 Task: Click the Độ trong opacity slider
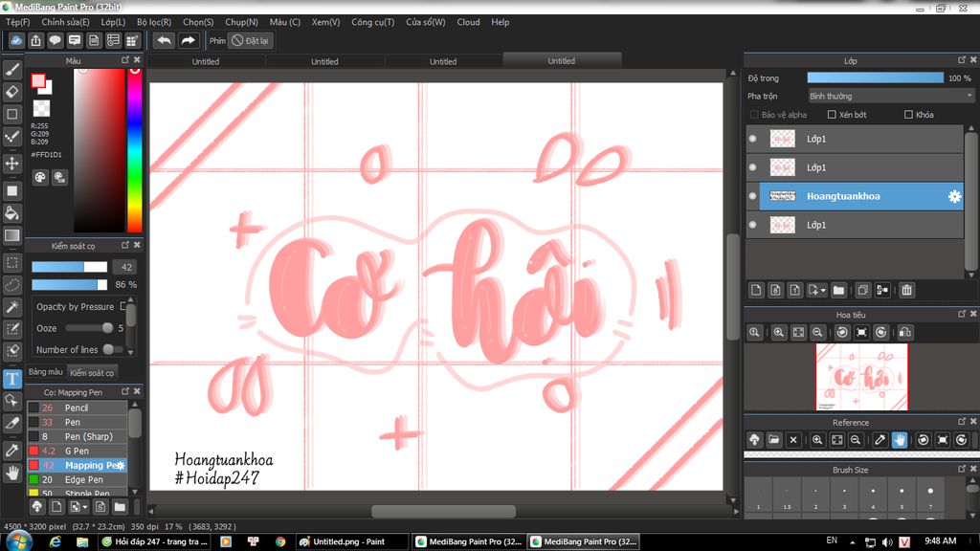coord(875,78)
